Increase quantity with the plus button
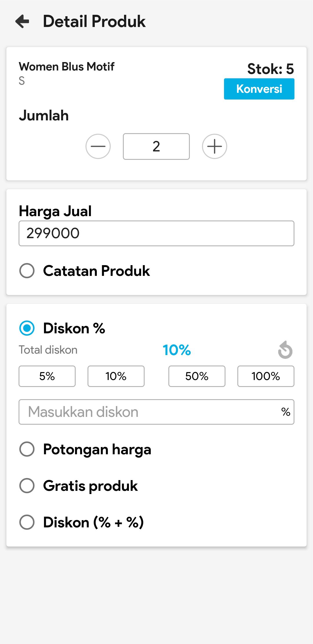This screenshot has height=644, width=313. coord(214,146)
